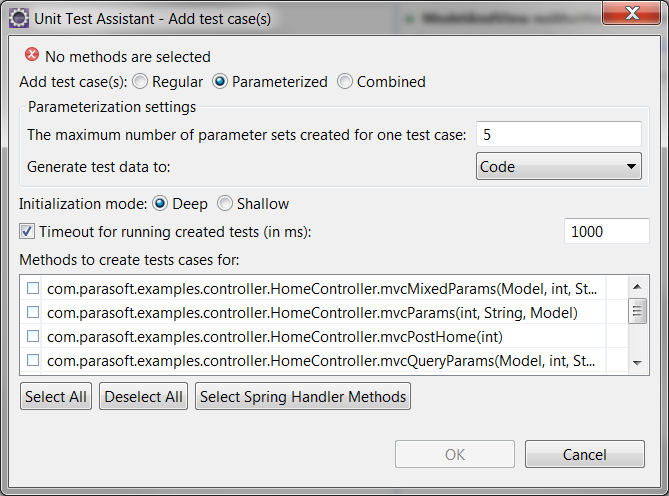Click the Select All button
The width and height of the screenshot is (669, 496).
point(56,397)
